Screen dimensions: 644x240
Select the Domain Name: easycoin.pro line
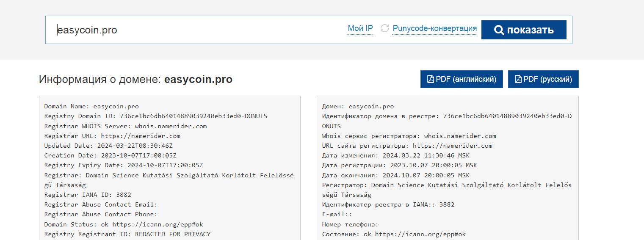(91, 106)
